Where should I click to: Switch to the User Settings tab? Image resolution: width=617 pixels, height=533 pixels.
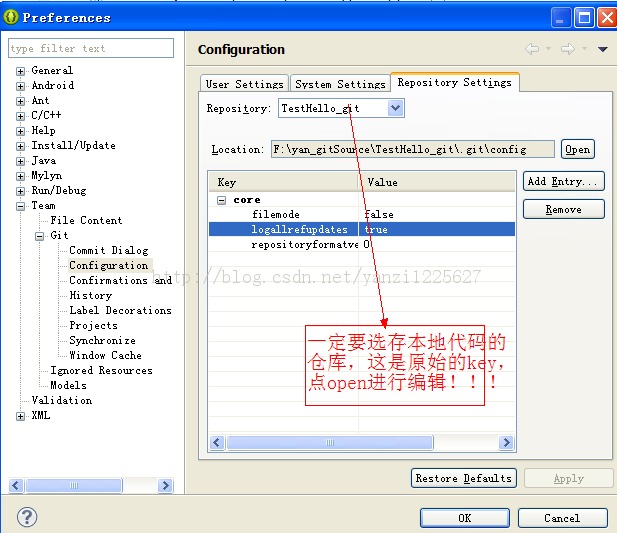click(x=244, y=84)
